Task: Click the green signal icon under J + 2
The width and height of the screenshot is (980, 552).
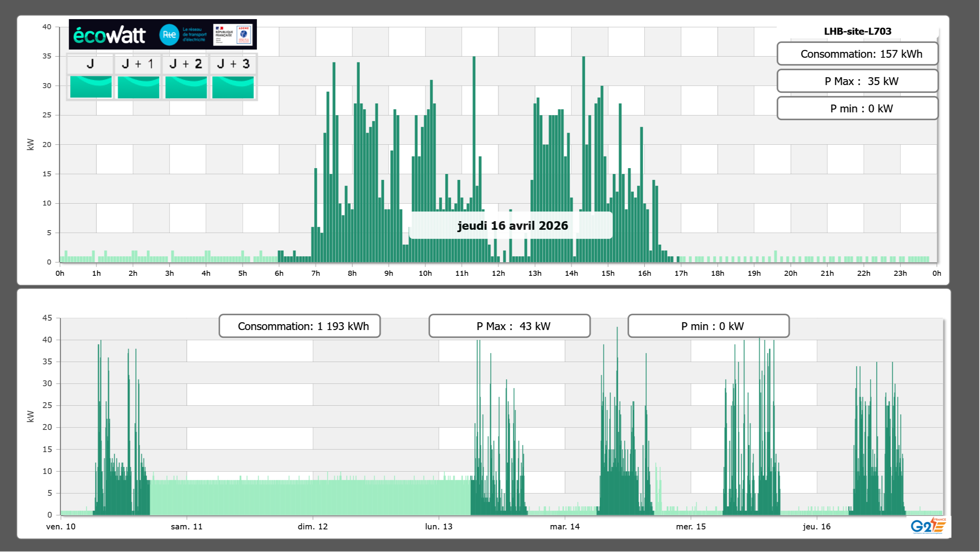Action: click(186, 87)
